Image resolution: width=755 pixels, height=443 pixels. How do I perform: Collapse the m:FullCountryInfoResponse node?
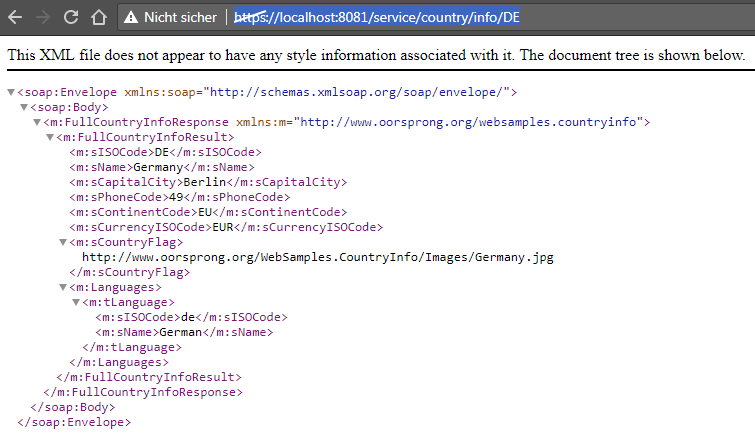[x=37, y=122]
